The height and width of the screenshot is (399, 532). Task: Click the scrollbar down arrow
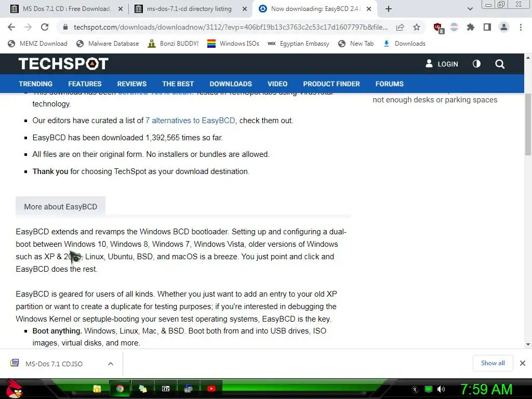pyautogui.click(x=528, y=344)
